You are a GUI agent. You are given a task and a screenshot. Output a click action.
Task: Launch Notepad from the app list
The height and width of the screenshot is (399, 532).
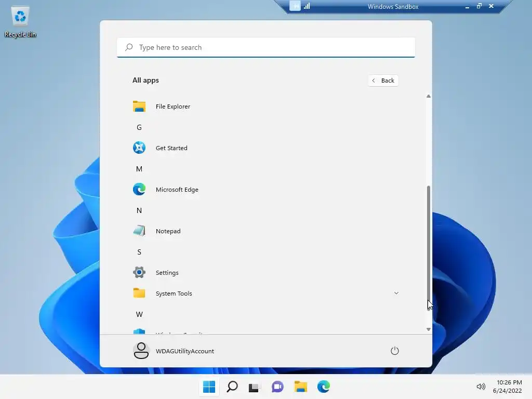click(x=266, y=231)
